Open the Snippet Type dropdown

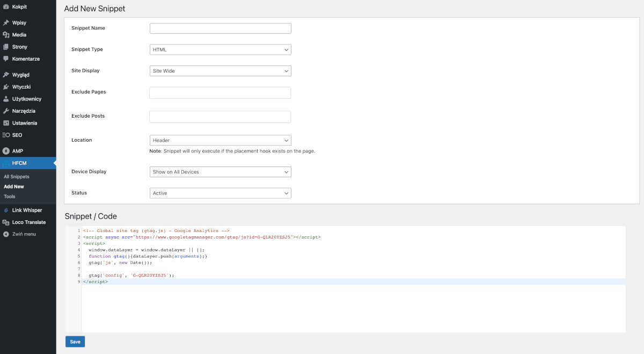tap(220, 49)
